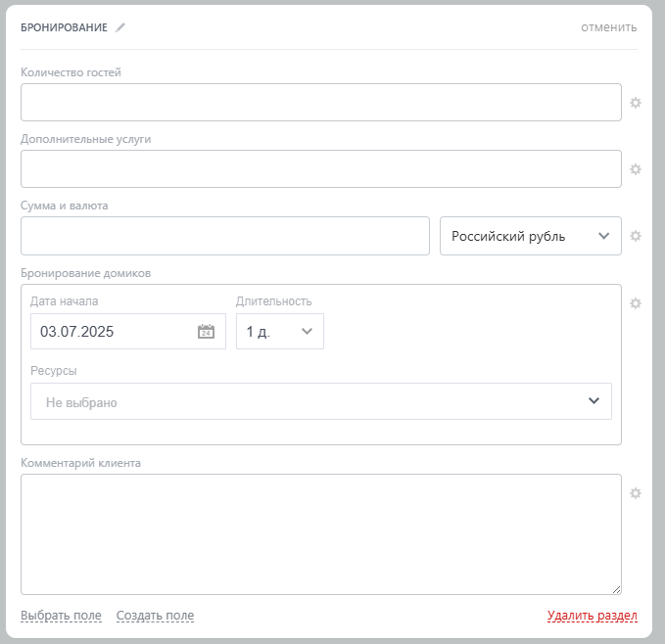This screenshot has width=665, height=644.
Task: Open settings gear for Бронирование домиков block
Action: tap(636, 303)
